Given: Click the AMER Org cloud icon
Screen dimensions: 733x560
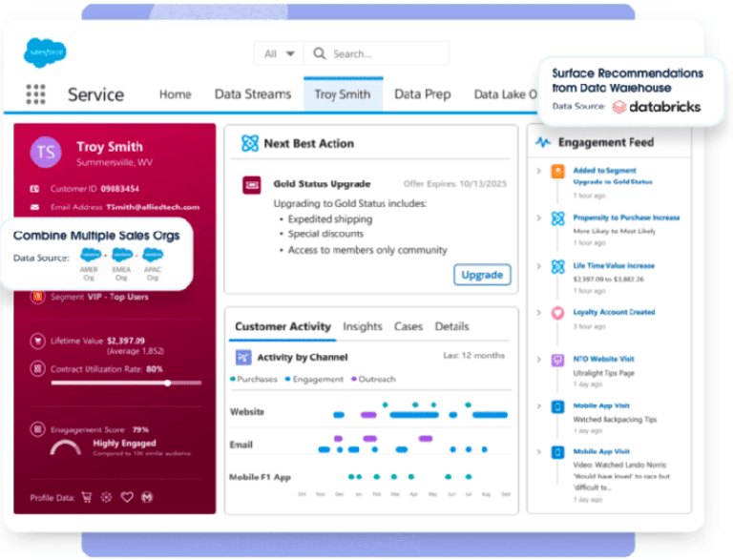Looking at the screenshot, I should (91, 255).
